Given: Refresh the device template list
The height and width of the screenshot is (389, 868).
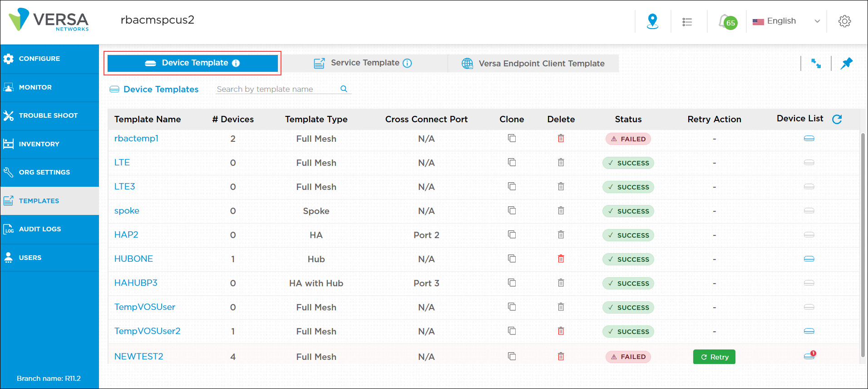Looking at the screenshot, I should 837,119.
